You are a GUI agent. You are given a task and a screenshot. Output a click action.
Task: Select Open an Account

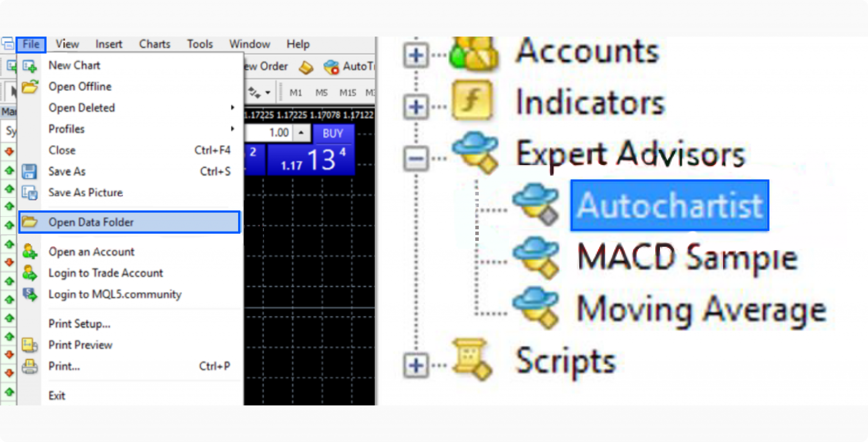click(92, 251)
